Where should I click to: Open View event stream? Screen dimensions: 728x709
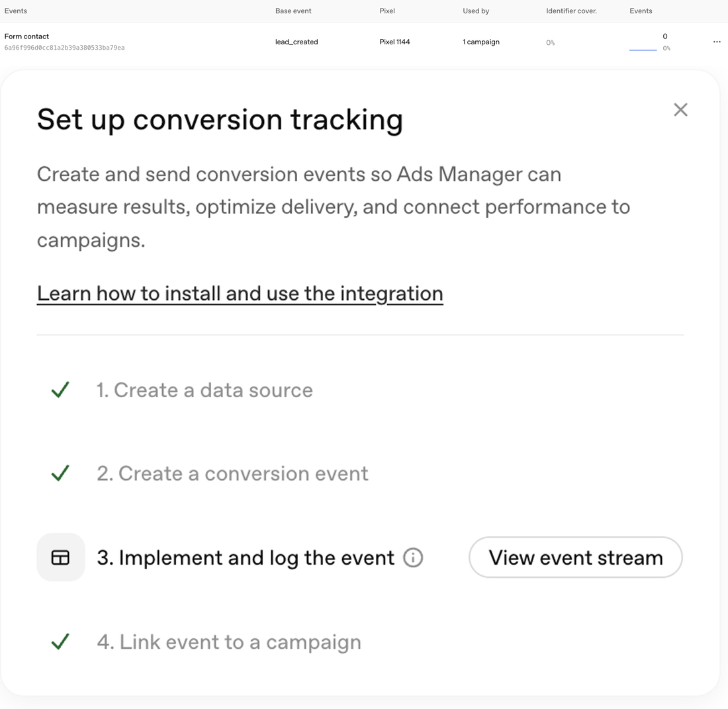click(575, 557)
